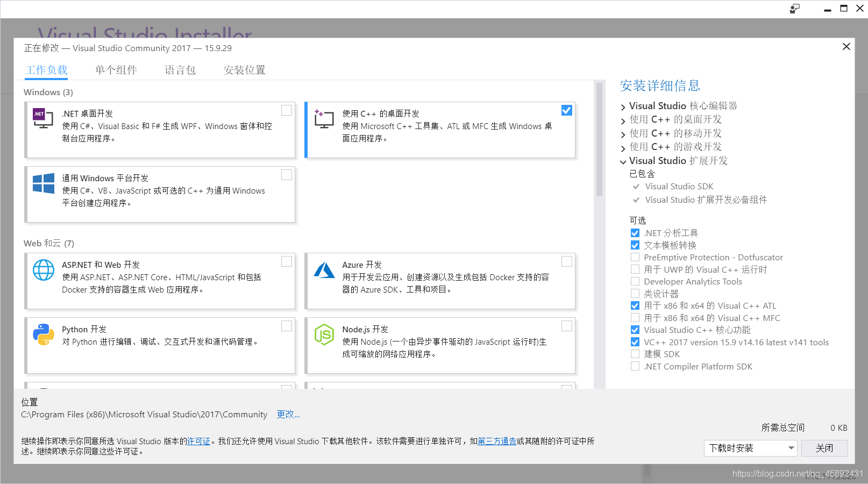Click the 更改... location link
This screenshot has height=484, width=868.
(x=288, y=414)
